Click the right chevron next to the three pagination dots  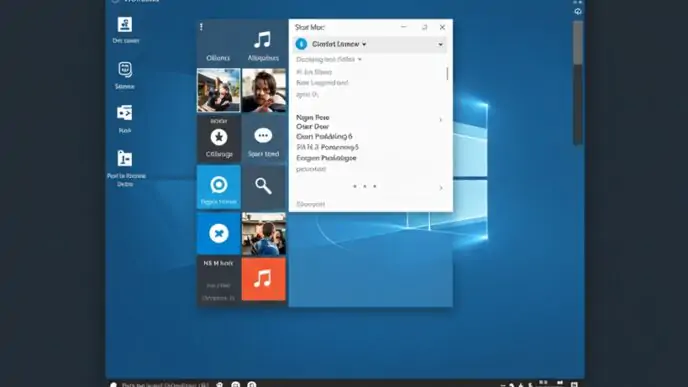441,188
